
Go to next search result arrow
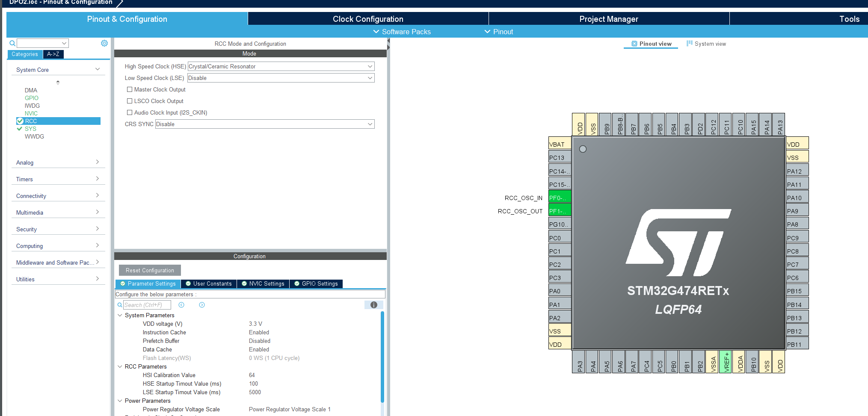click(202, 305)
